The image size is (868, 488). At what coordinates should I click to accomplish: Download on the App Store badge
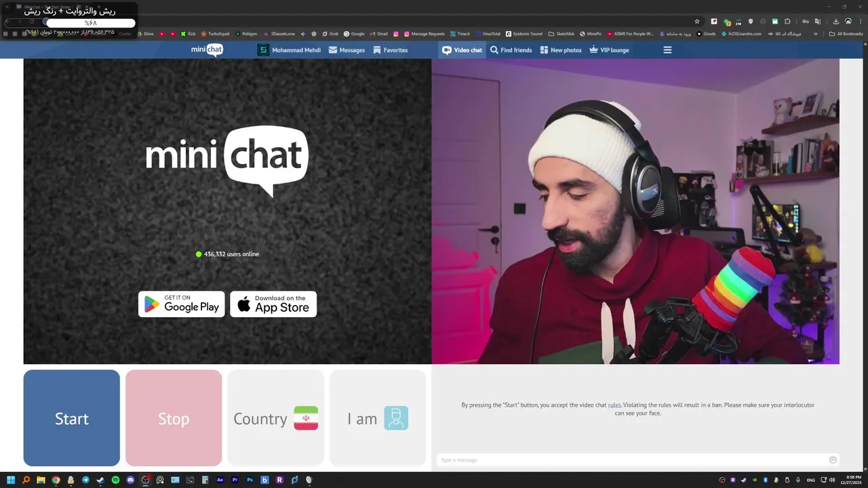(x=273, y=304)
